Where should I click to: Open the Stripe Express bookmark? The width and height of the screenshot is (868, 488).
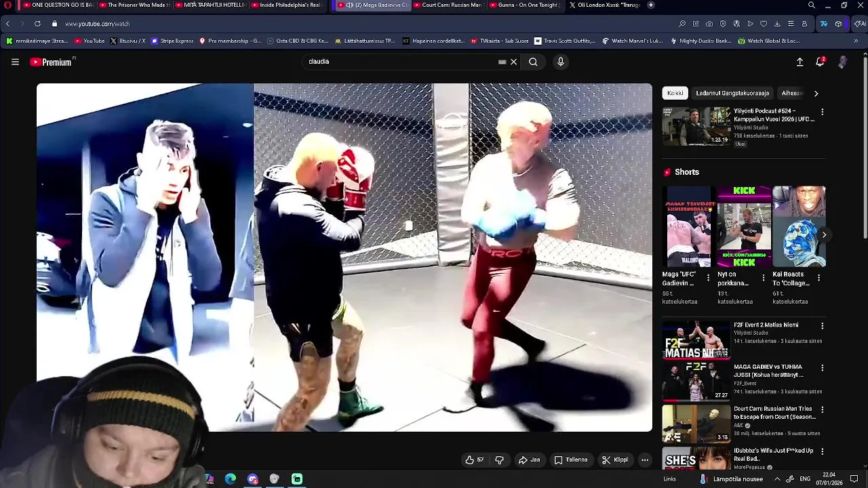(172, 41)
